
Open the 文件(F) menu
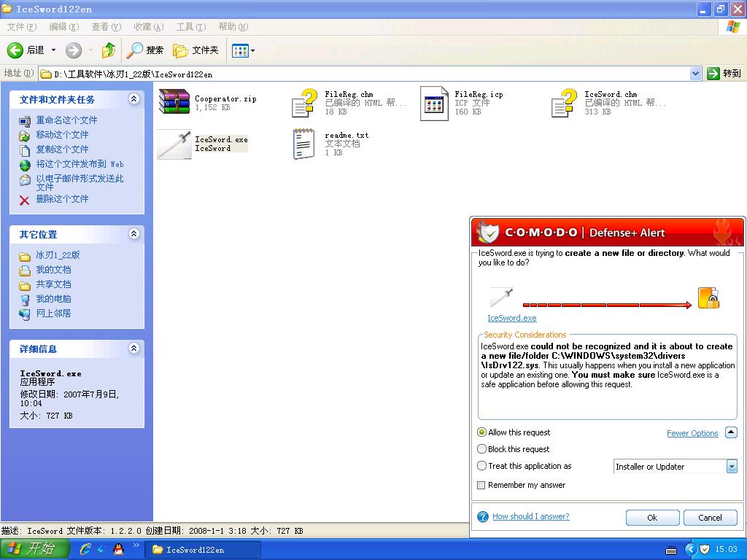click(22, 27)
